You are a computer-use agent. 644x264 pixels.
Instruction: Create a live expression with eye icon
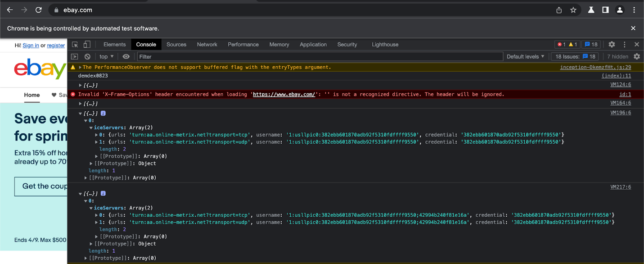coord(126,57)
